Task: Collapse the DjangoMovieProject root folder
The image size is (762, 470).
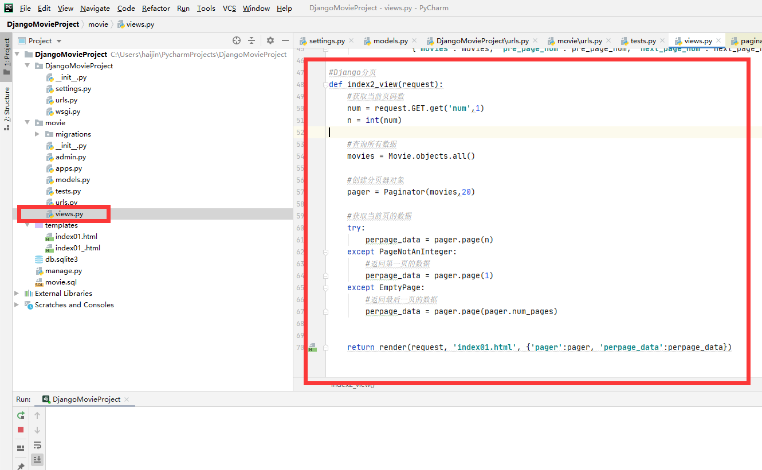Action: 17,54
